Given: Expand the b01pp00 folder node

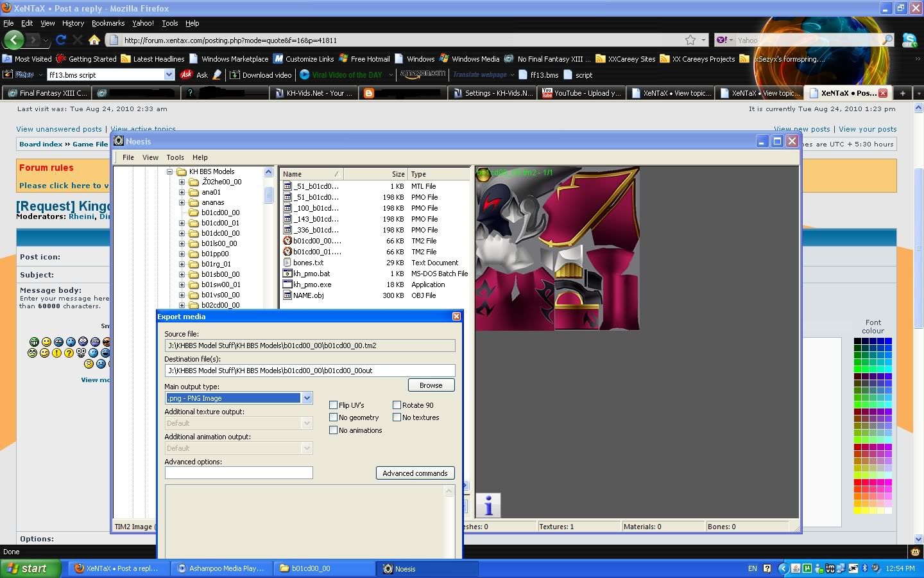Looking at the screenshot, I should 182,254.
